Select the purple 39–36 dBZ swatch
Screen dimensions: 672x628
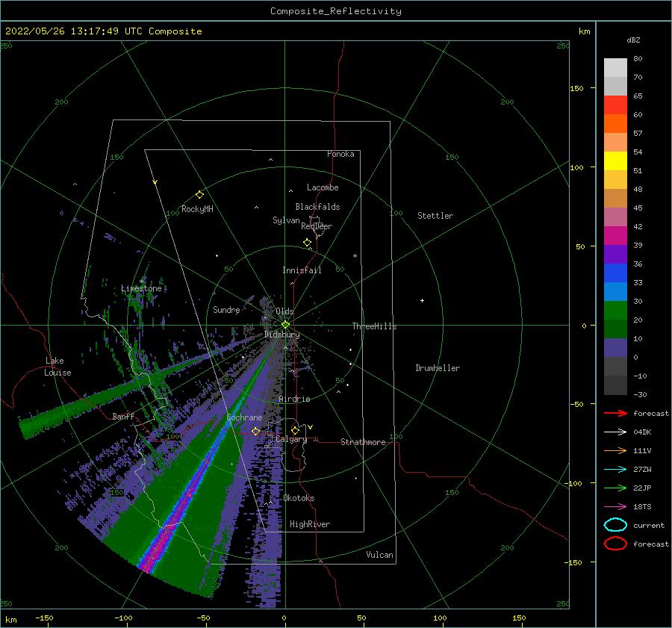point(615,254)
